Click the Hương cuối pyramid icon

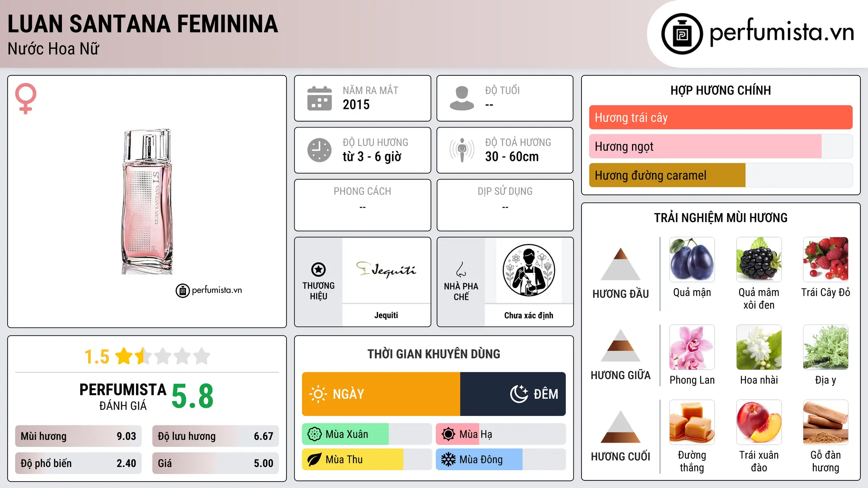620,427
